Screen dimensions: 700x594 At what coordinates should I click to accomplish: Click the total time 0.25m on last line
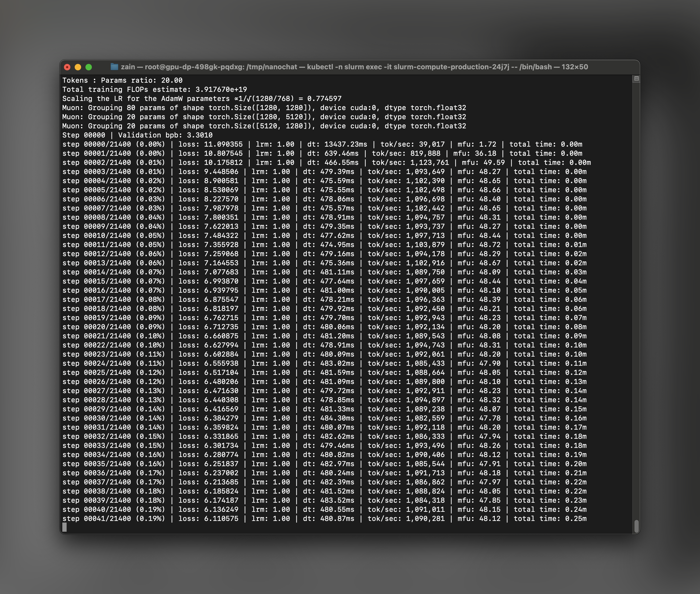click(575, 519)
